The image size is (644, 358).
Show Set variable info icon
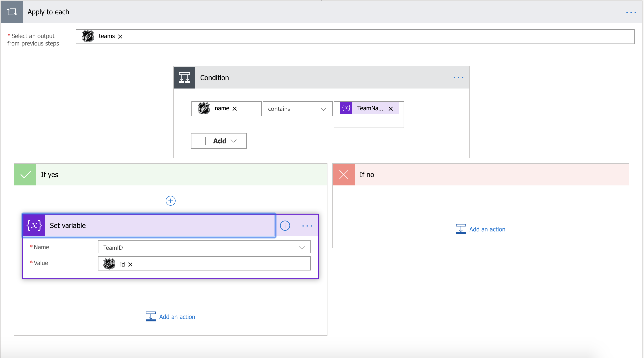coord(285,226)
